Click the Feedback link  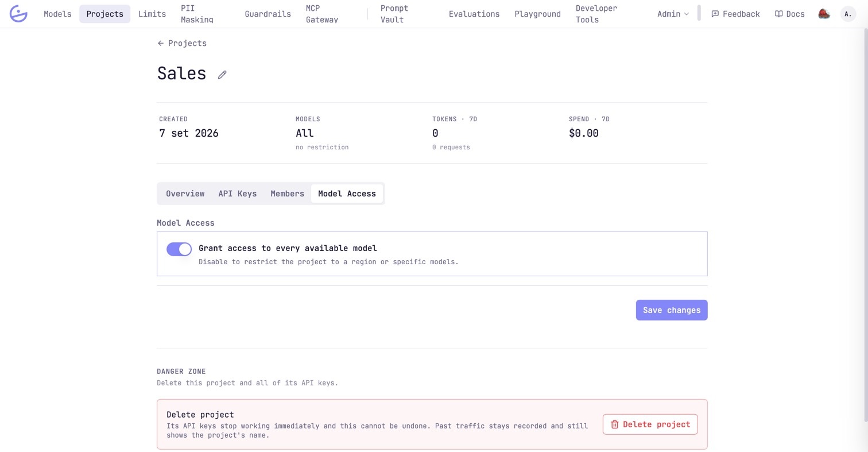735,14
